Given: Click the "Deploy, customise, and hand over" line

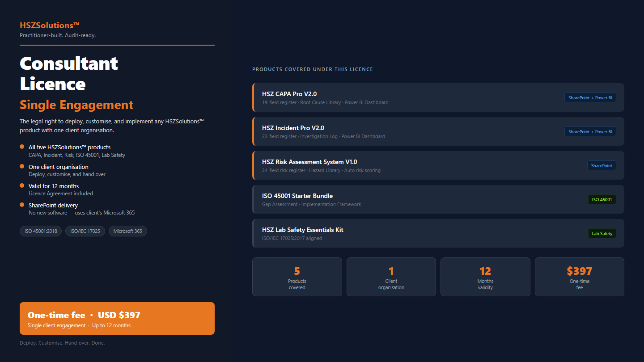Looking at the screenshot, I should [67, 174].
